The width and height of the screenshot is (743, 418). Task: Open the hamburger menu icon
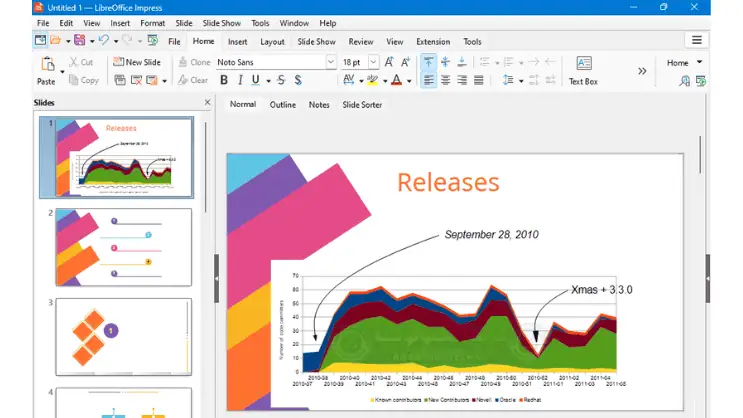click(x=697, y=40)
